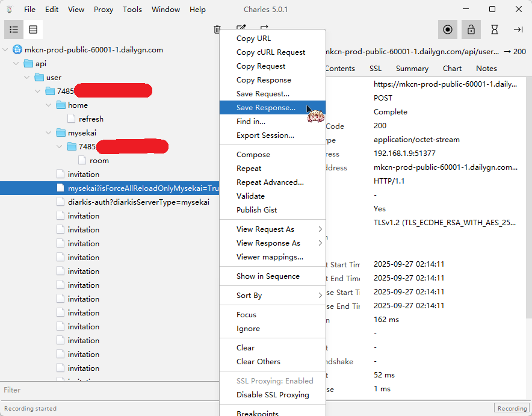The image size is (532, 416).
Task: Toggle the recording button in toolbar
Action: point(447,29)
